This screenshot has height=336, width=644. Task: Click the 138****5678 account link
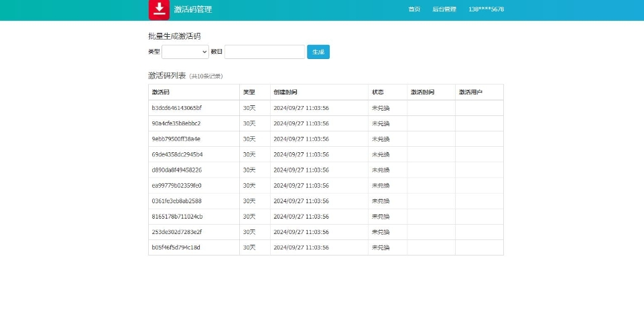pos(486,9)
